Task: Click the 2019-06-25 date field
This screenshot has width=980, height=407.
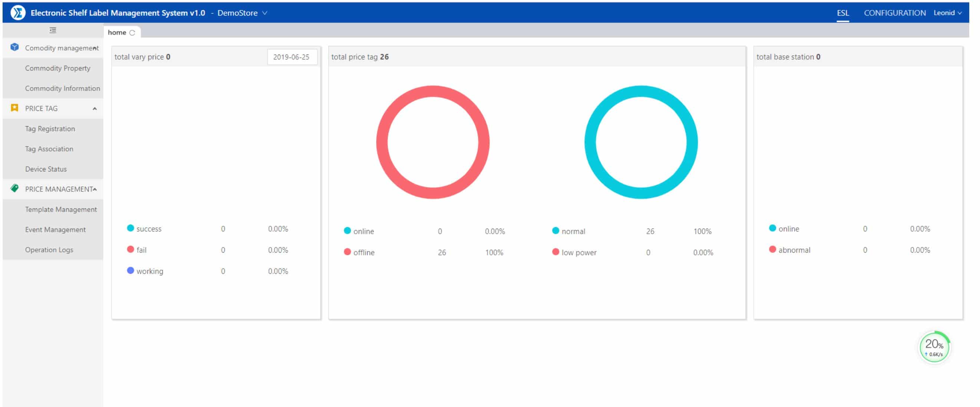Action: pyautogui.click(x=292, y=57)
